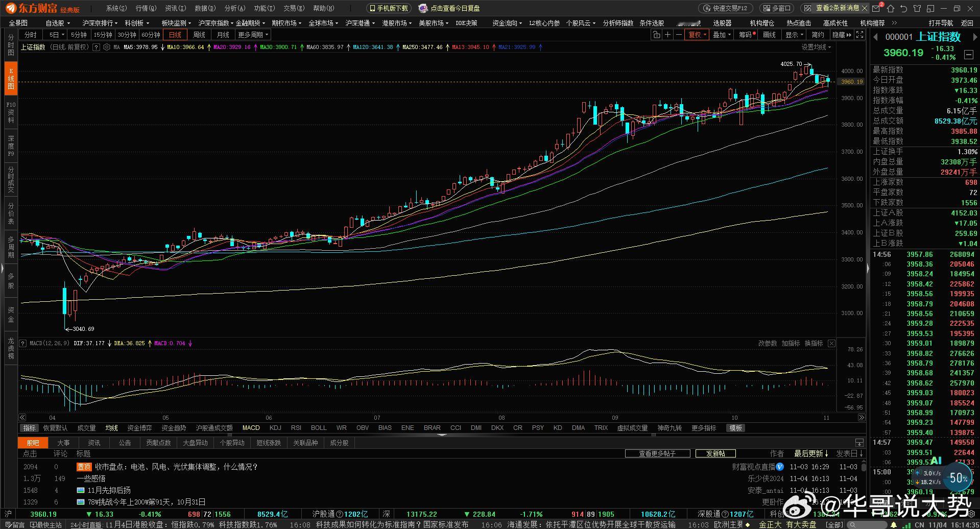Image resolution: width=980 pixels, height=529 pixels.
Task: Dismiss the new messages notification
Action: coord(865,8)
